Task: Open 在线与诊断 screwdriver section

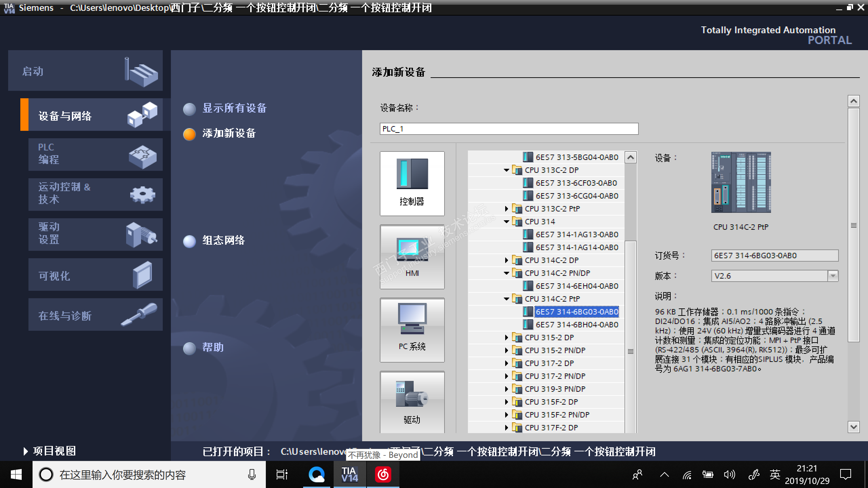Action: [x=95, y=315]
